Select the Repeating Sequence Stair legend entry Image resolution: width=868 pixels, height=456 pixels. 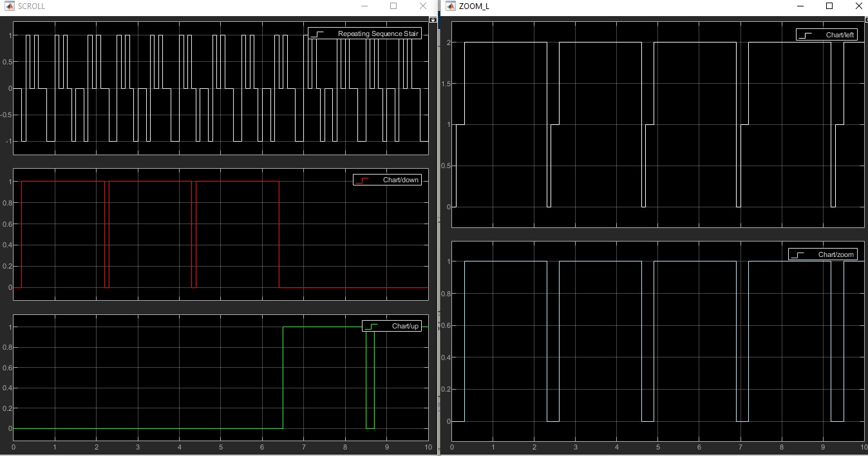coord(364,33)
